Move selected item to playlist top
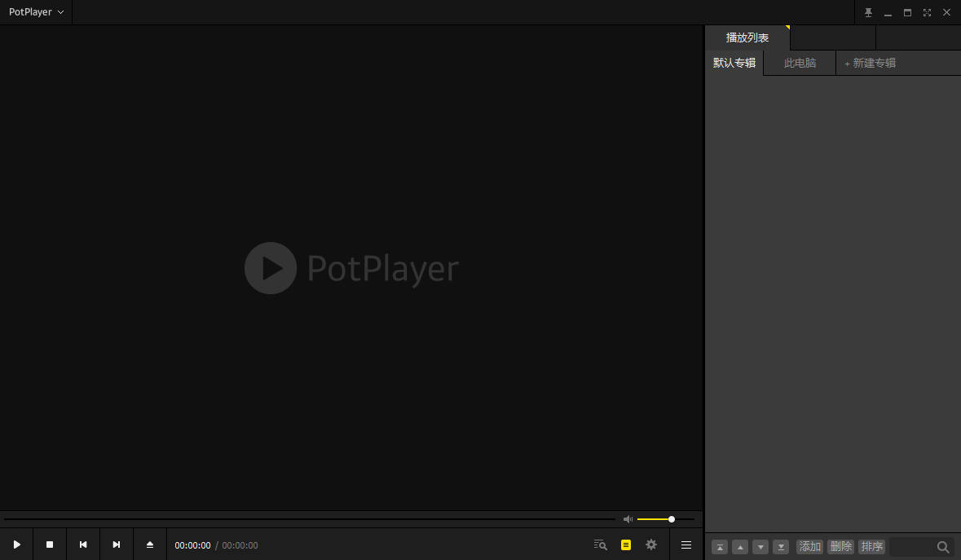This screenshot has width=961, height=560. [x=720, y=547]
